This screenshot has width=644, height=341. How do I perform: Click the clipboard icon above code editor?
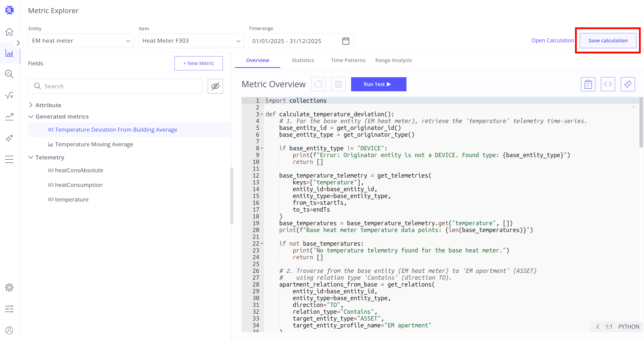click(588, 84)
